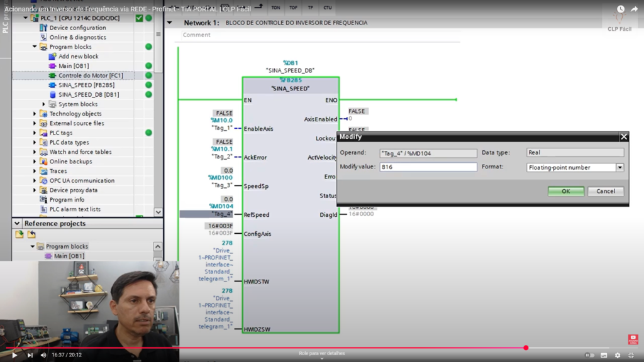This screenshot has width=644, height=362.
Task: Select the Device proxy data tree item
Action: (74, 190)
